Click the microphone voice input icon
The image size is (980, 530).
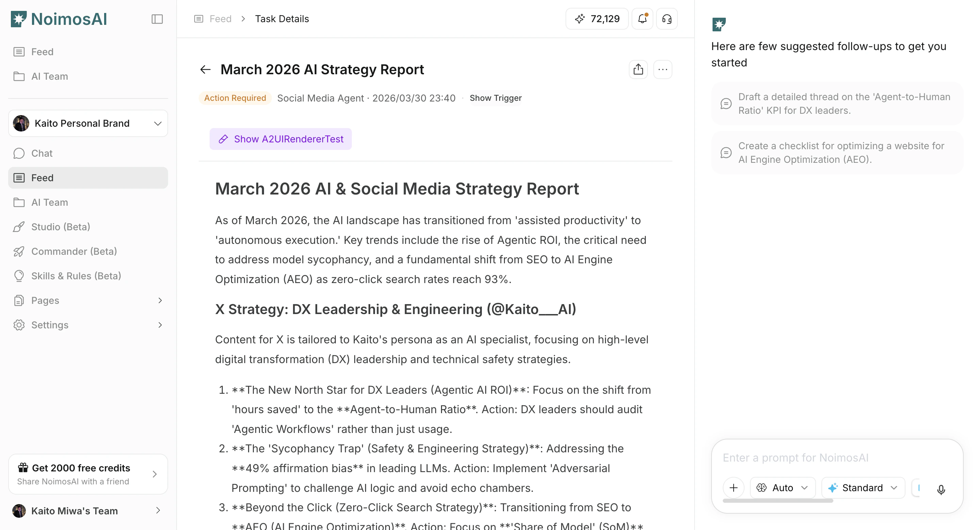click(x=941, y=489)
